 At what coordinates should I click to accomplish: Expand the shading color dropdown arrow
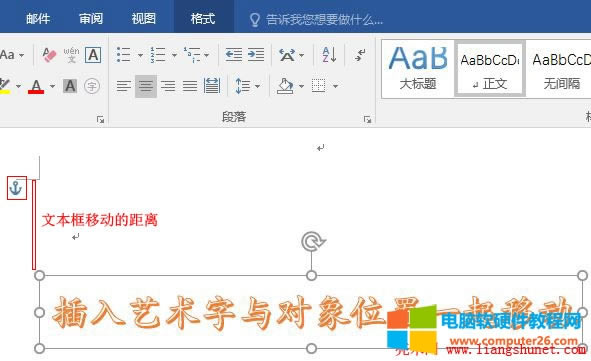click(302, 86)
